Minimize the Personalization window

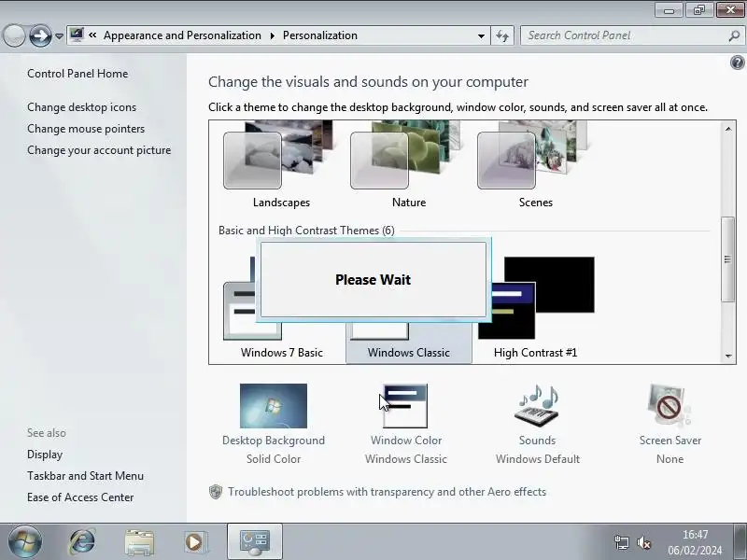click(669, 10)
